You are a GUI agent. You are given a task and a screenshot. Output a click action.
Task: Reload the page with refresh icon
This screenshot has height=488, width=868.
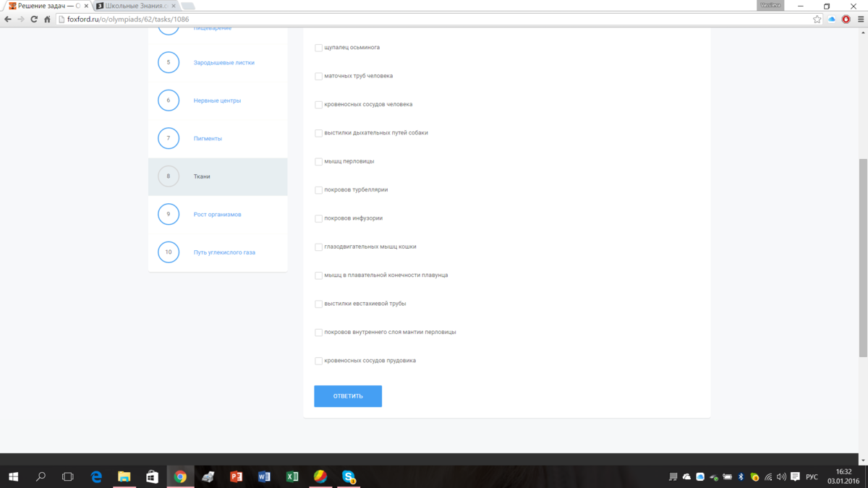[x=34, y=20]
